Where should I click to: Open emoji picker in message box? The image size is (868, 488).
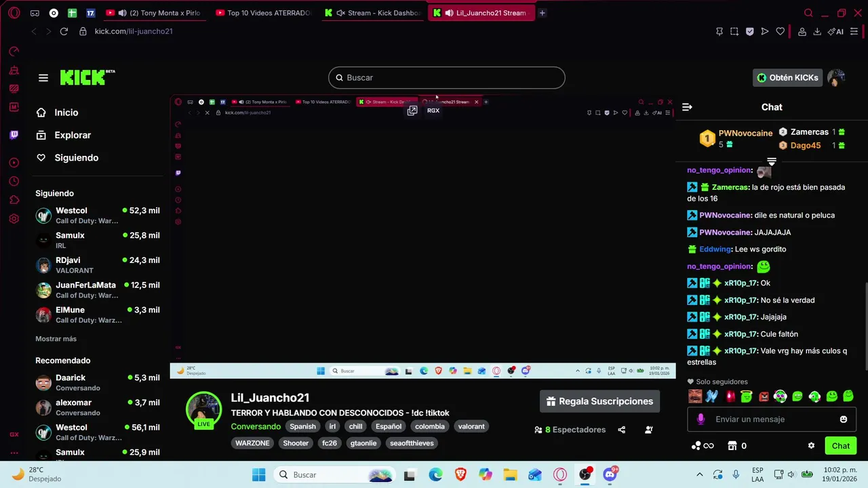click(x=844, y=420)
